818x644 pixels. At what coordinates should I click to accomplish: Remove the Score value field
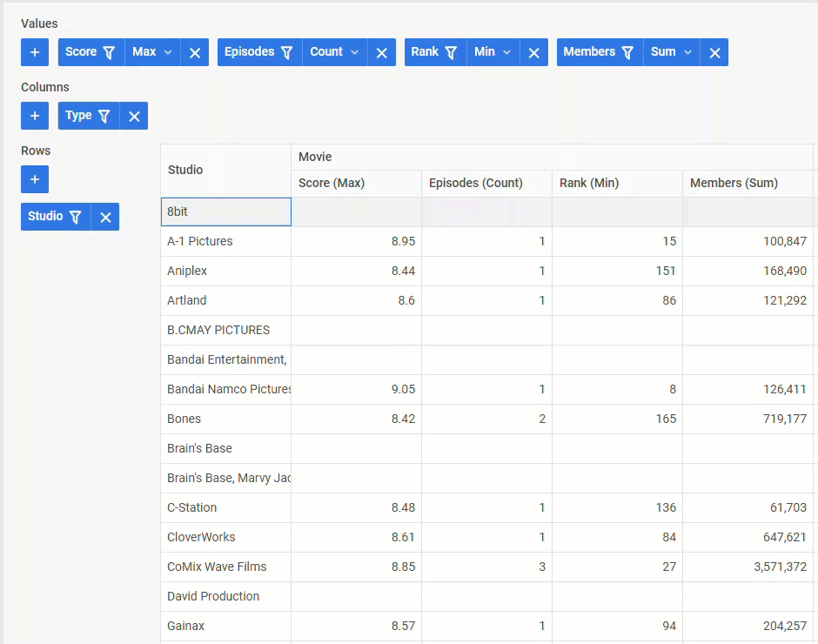[195, 53]
